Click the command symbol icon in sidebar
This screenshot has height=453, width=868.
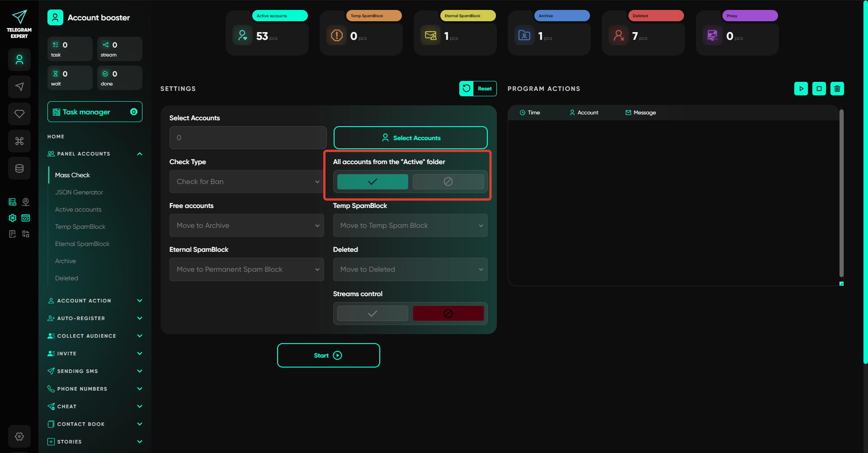[x=19, y=141]
